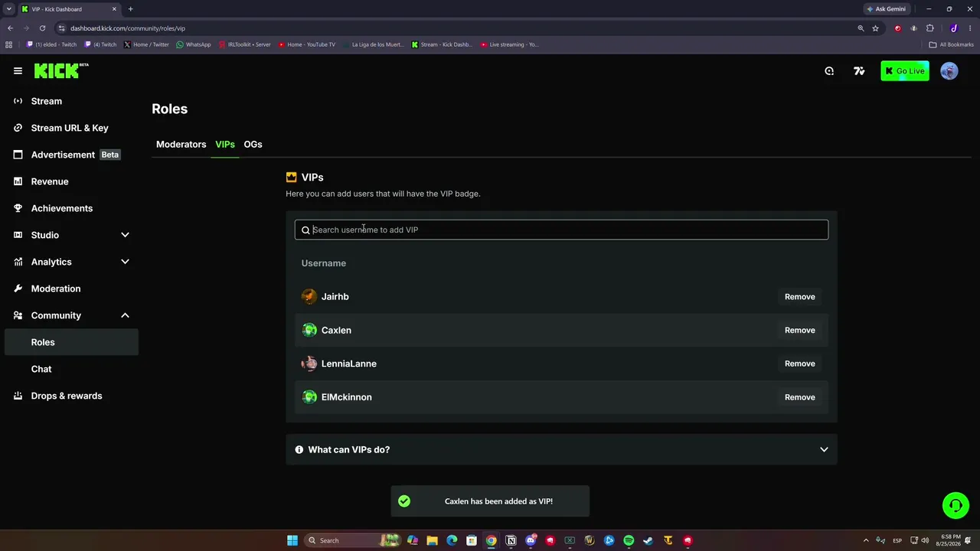
Task: Switch to the Moderators tab
Action: coord(181,145)
